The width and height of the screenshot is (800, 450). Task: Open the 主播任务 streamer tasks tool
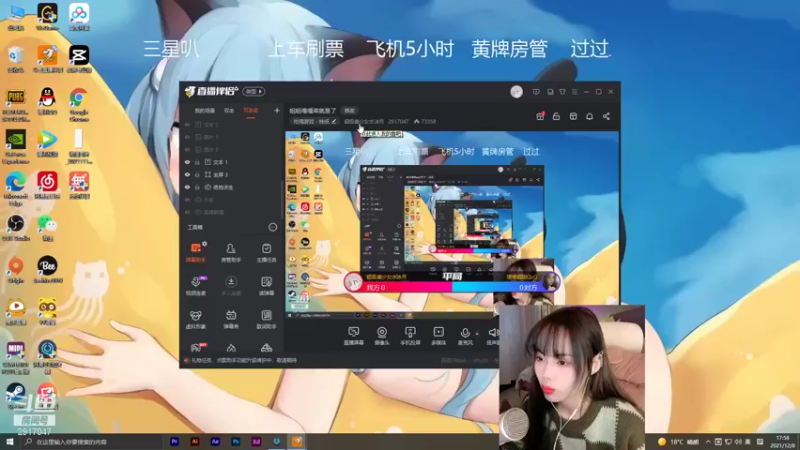(266, 252)
